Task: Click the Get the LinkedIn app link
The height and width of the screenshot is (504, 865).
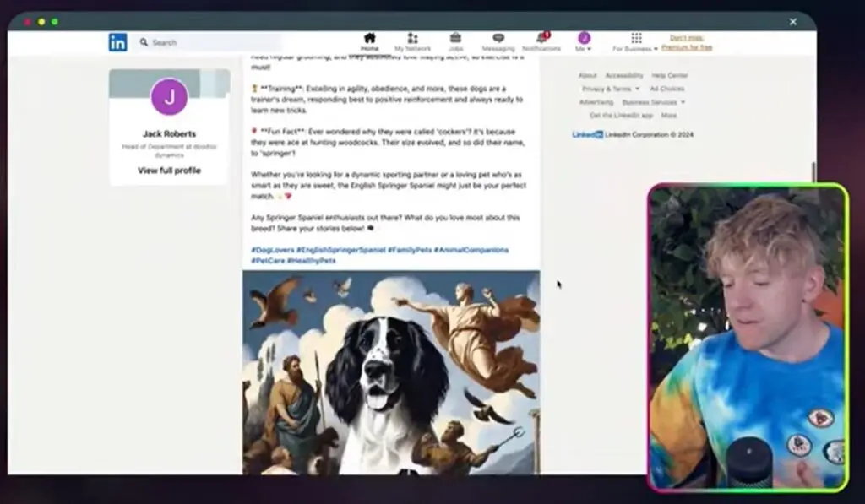Action: click(621, 115)
